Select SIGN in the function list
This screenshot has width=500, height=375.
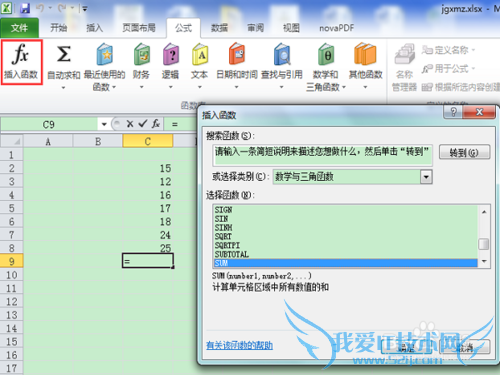click(x=345, y=210)
